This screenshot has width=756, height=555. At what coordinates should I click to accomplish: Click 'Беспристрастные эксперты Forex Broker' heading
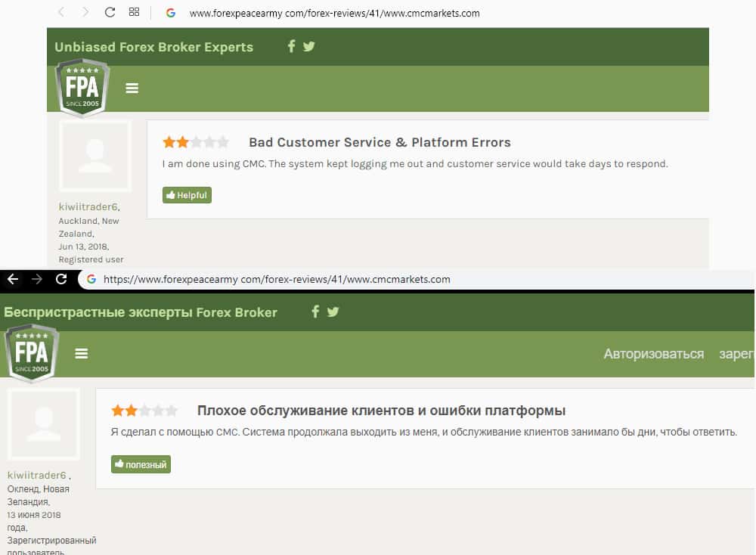tap(141, 312)
